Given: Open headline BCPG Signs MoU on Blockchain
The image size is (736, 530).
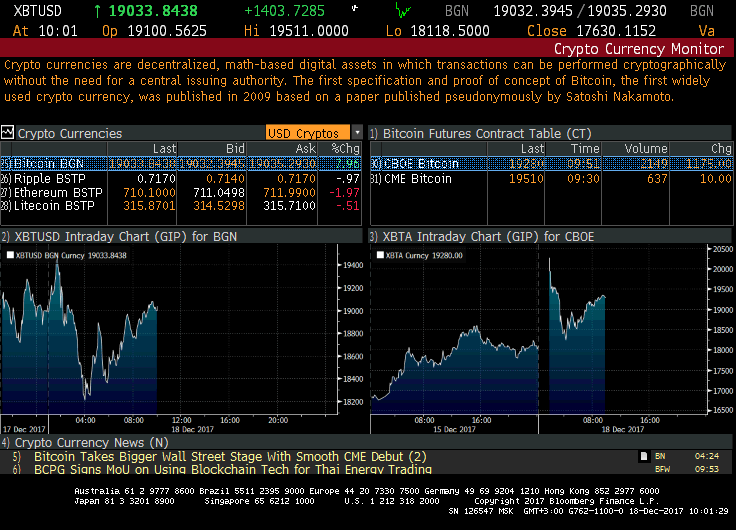Looking at the screenshot, I should point(233,469).
